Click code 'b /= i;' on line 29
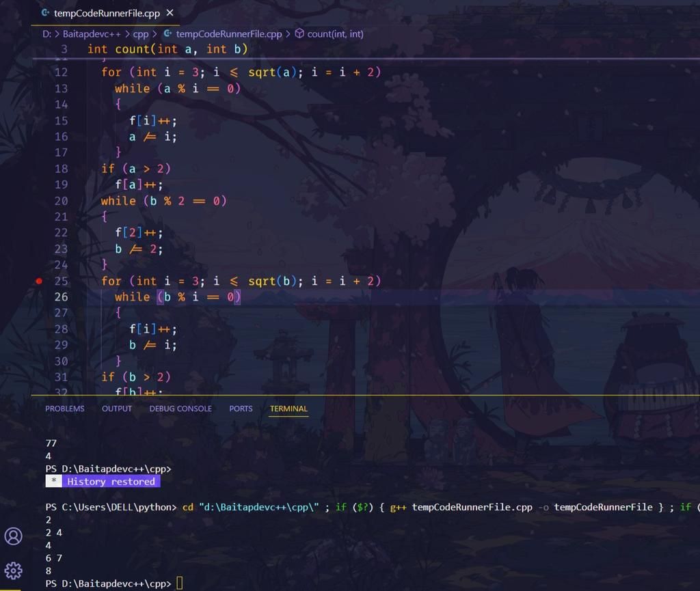The width and height of the screenshot is (700, 591). point(152,345)
